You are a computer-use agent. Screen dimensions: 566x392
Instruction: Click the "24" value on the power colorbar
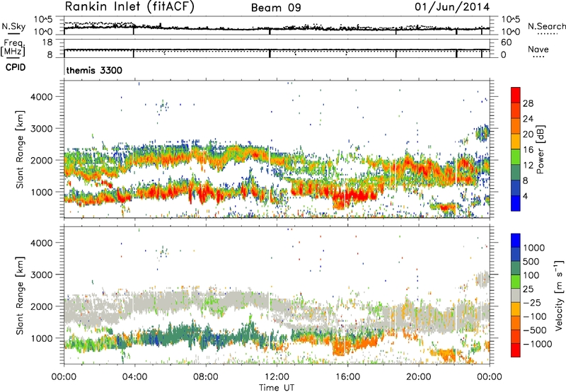coord(528,119)
